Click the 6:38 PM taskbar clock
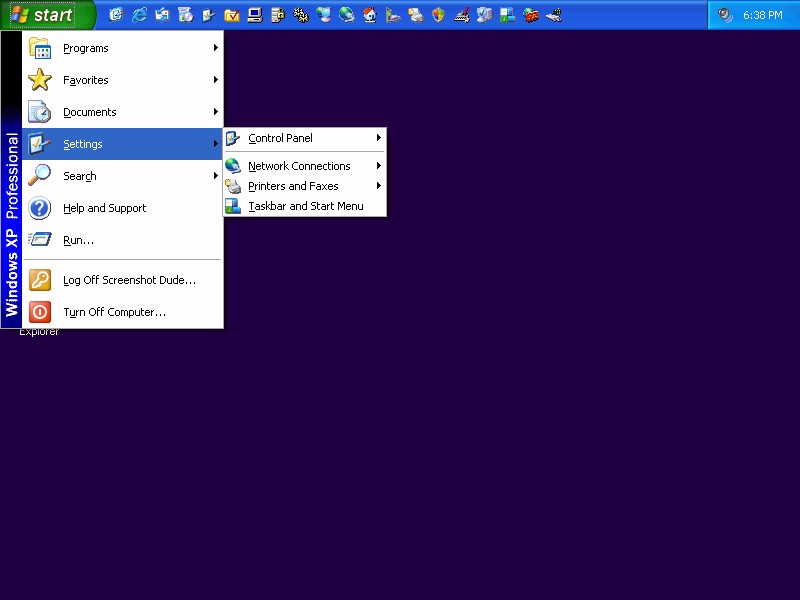This screenshot has width=800, height=600. tap(762, 16)
